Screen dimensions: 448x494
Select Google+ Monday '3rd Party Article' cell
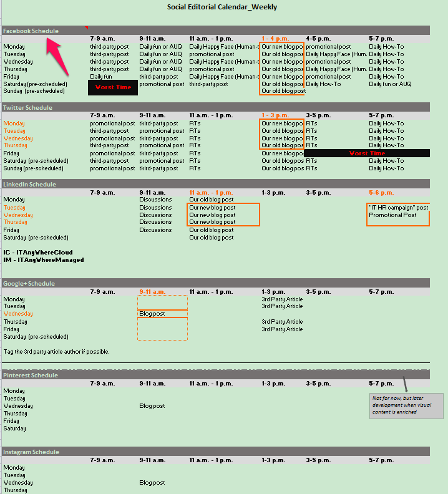point(282,299)
